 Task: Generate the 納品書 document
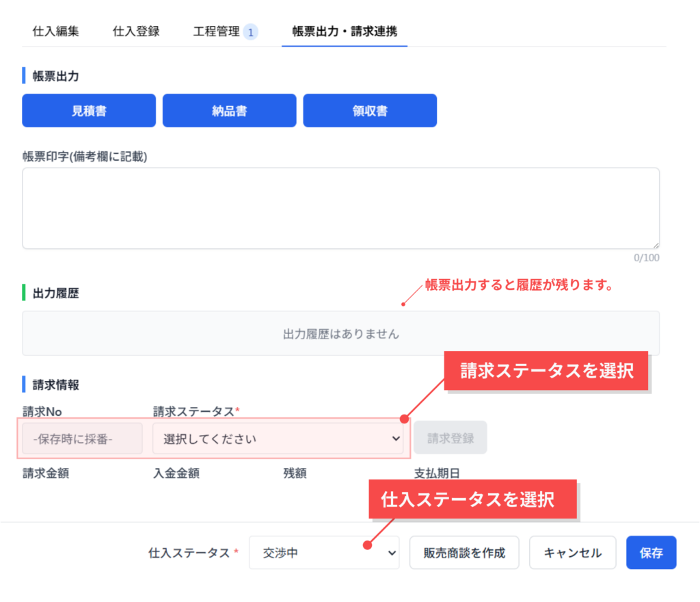(229, 111)
